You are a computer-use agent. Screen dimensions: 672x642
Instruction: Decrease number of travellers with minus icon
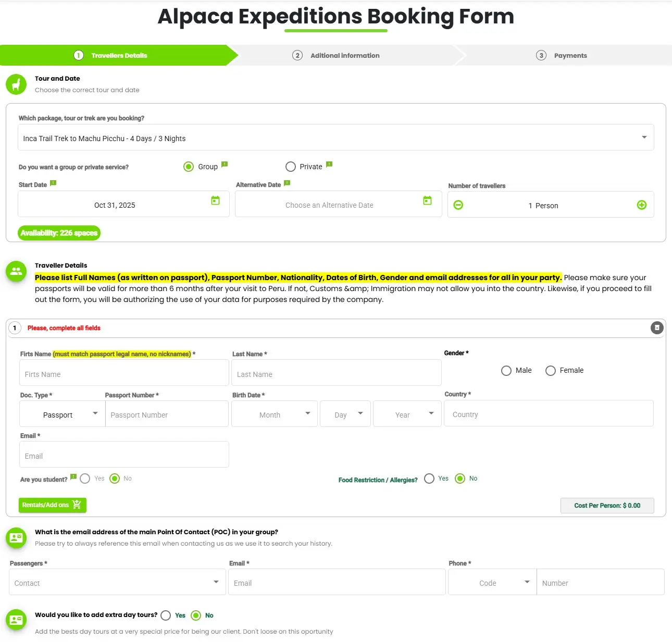458,205
